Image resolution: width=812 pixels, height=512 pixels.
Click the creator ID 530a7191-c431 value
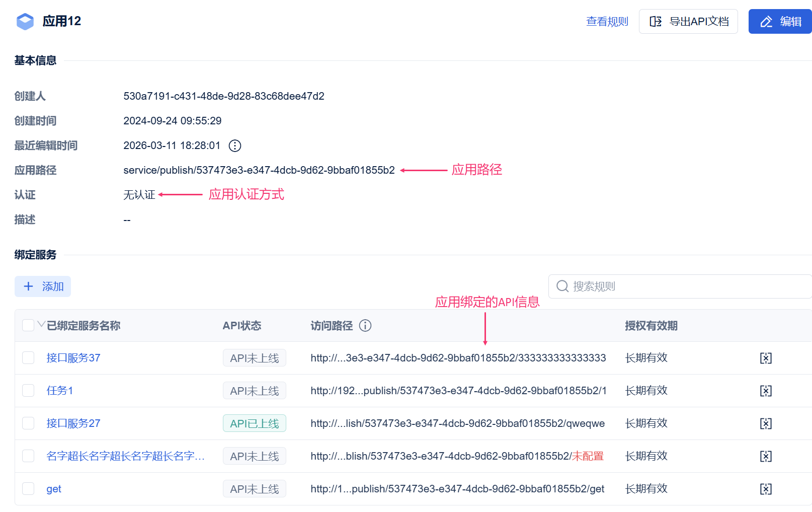pos(224,96)
